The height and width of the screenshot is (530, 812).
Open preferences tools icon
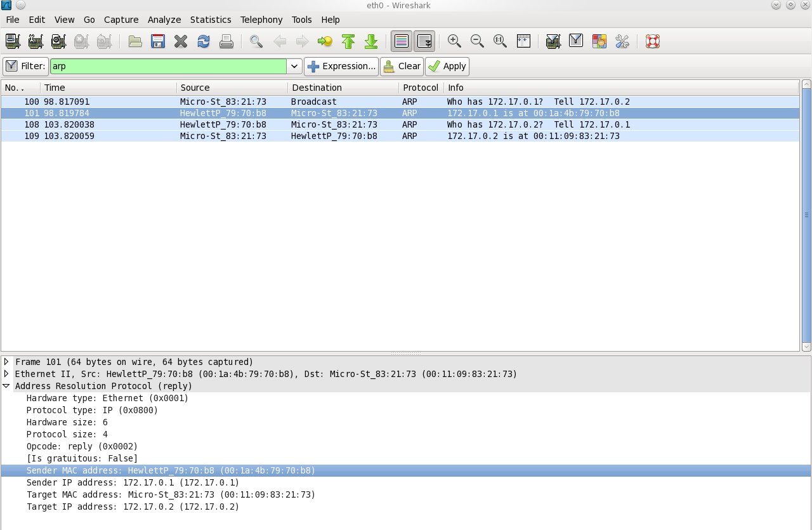(x=622, y=42)
